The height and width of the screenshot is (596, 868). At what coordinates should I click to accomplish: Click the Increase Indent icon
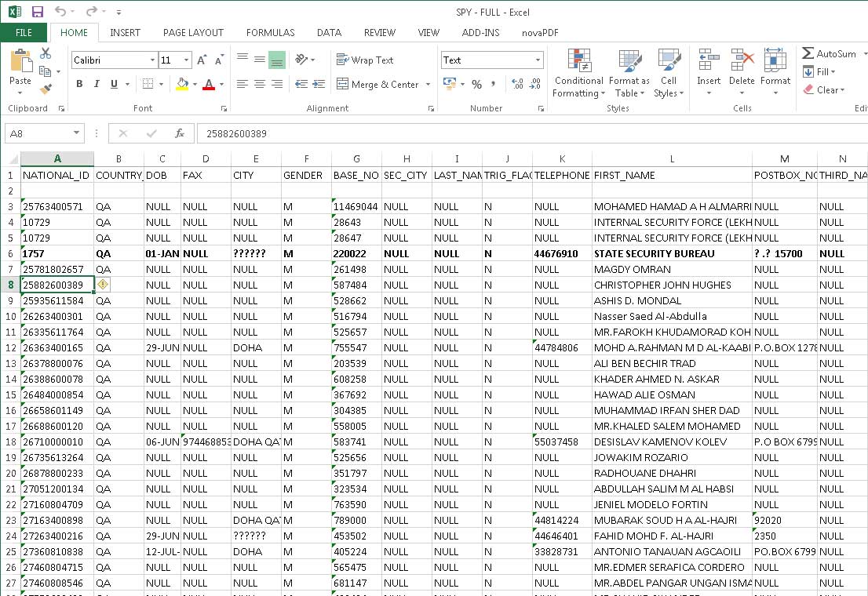pyautogui.click(x=319, y=84)
